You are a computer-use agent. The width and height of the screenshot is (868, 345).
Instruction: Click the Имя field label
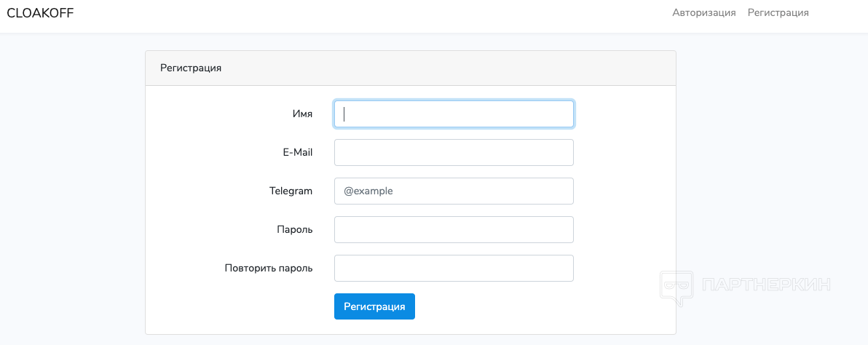click(x=302, y=114)
